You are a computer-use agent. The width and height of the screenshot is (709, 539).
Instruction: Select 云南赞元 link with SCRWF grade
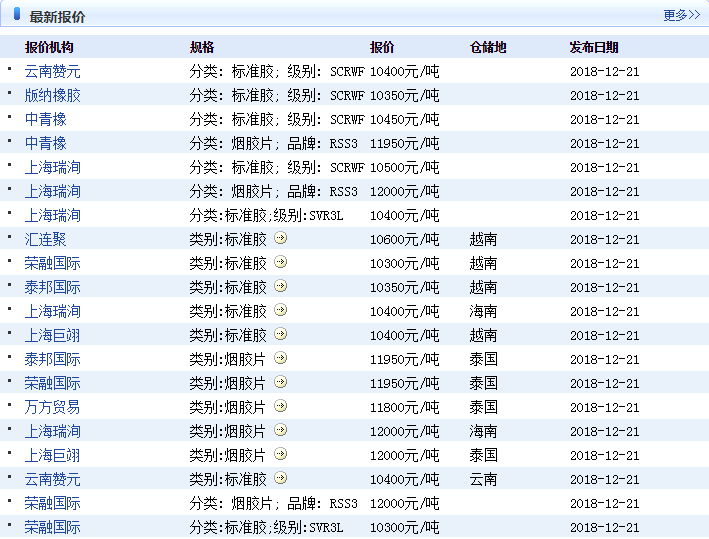(x=52, y=71)
